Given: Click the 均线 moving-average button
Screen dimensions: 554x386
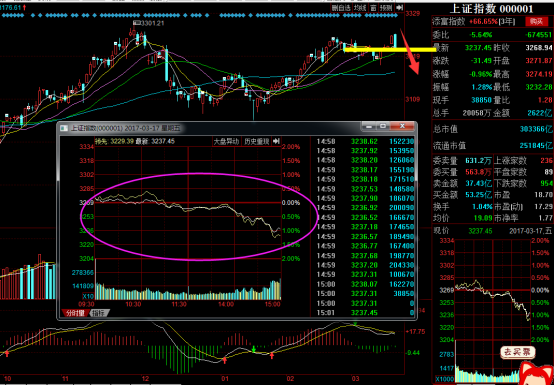Looking at the screenshot, I should [360, 8].
